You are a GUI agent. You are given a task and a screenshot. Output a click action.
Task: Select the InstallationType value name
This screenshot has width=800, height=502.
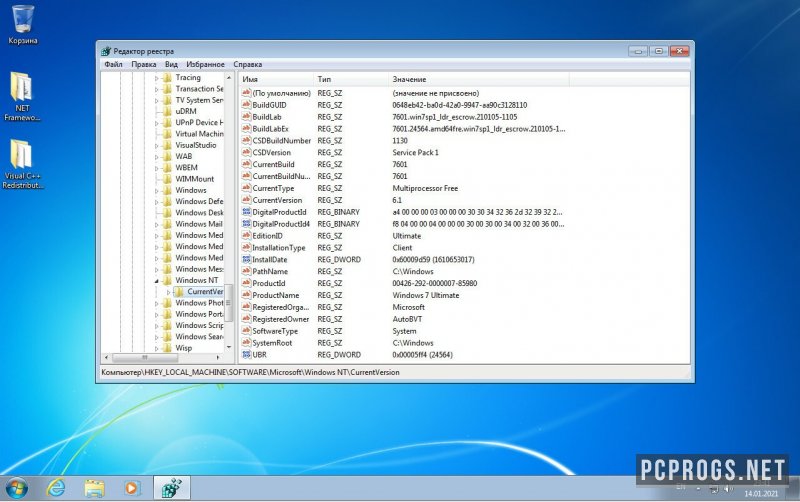coord(279,247)
